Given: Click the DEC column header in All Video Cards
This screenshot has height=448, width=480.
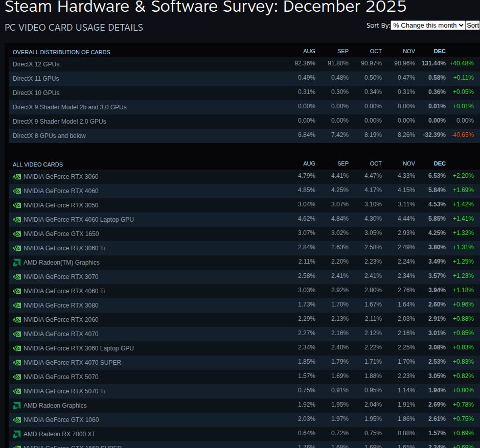Looking at the screenshot, I should click(440, 163).
